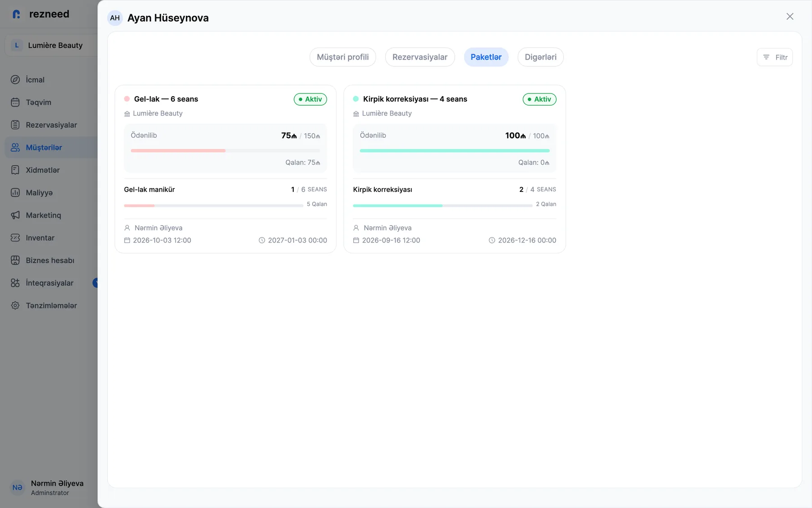Click '5 Qalan' sessions remaining text
812x508 pixels.
coord(317,204)
